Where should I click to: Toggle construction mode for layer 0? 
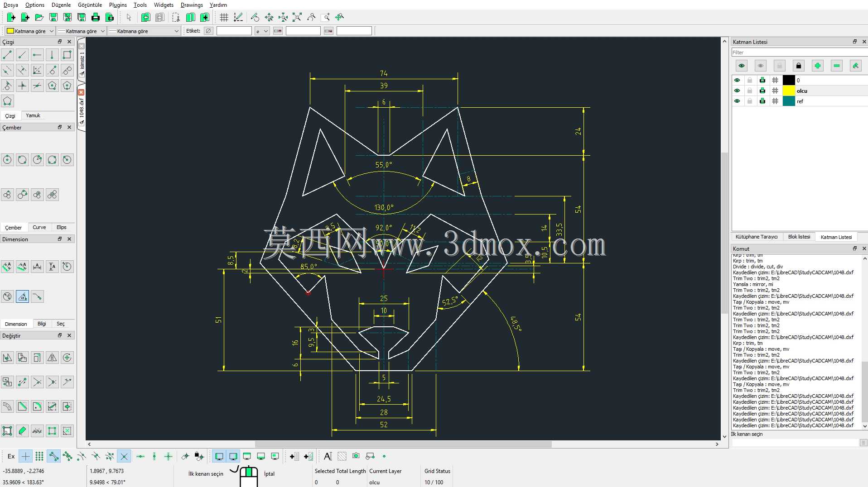tap(775, 81)
